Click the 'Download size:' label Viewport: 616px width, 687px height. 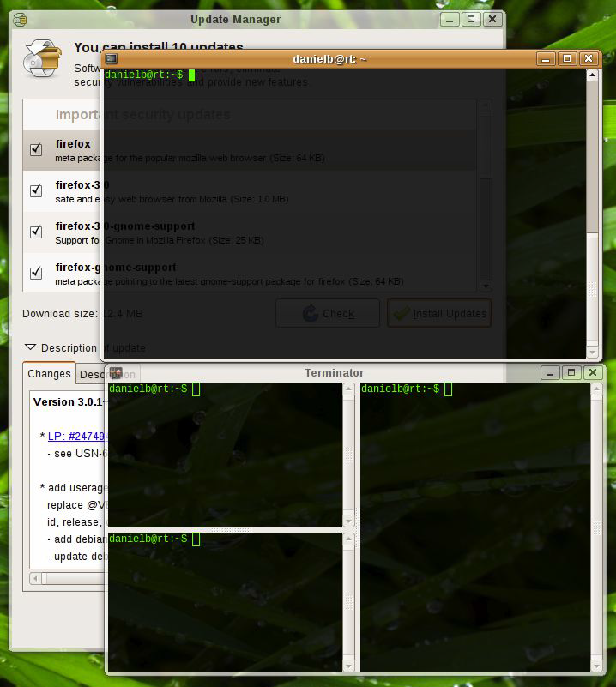click(60, 314)
